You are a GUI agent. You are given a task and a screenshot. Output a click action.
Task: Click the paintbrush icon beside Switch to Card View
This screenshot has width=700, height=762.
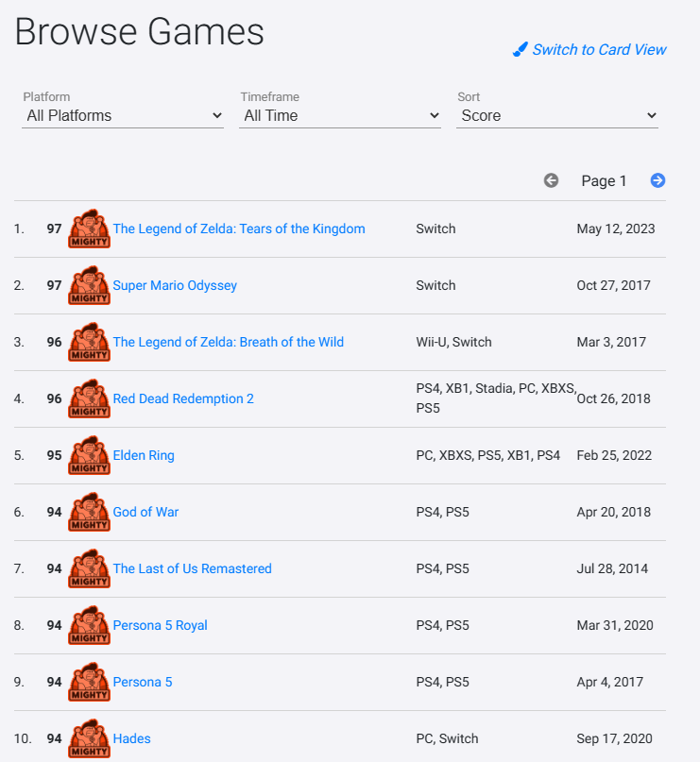(521, 49)
